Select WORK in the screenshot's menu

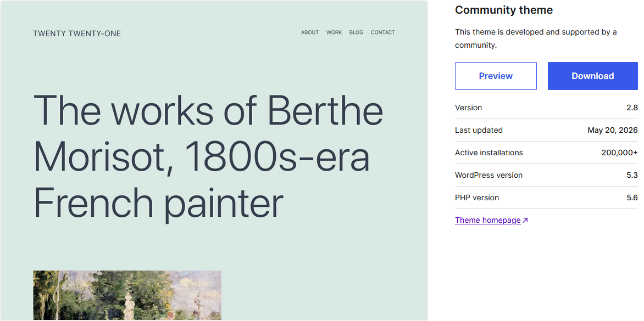pos(334,32)
